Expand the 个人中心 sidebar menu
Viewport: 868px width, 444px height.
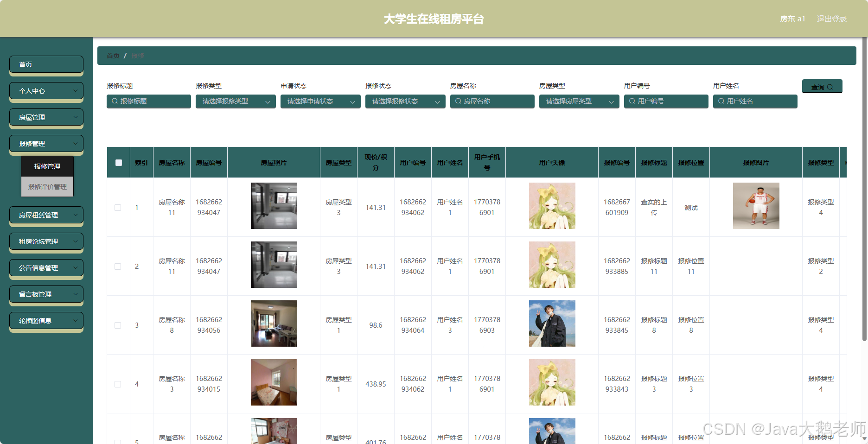click(x=46, y=91)
